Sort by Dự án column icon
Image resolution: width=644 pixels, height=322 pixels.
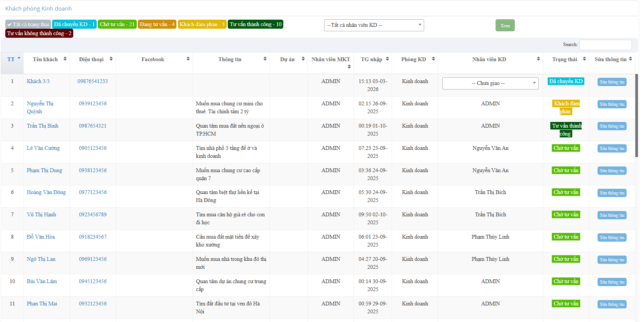point(303,59)
